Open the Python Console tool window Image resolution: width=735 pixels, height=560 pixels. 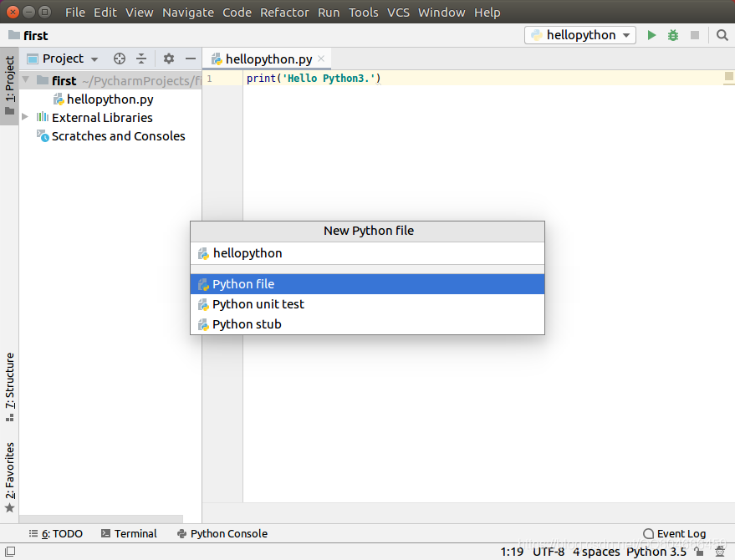click(222, 533)
